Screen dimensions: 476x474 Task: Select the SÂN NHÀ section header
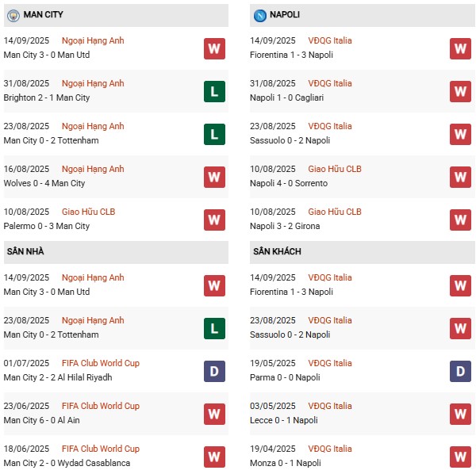[x=116, y=252]
